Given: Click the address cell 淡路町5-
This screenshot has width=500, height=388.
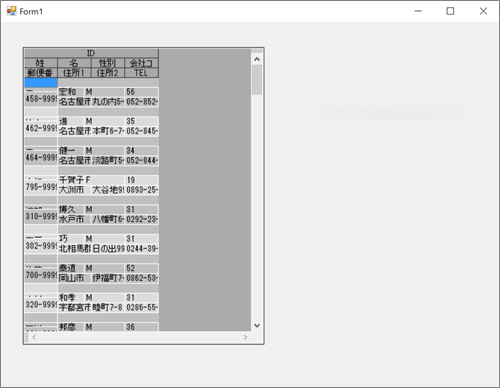Looking at the screenshot, I should coord(108,160).
